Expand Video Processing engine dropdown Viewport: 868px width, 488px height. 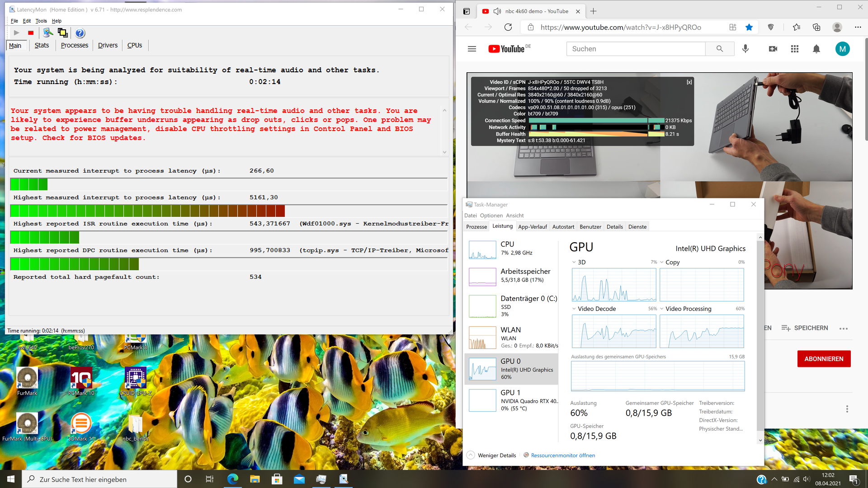662,309
